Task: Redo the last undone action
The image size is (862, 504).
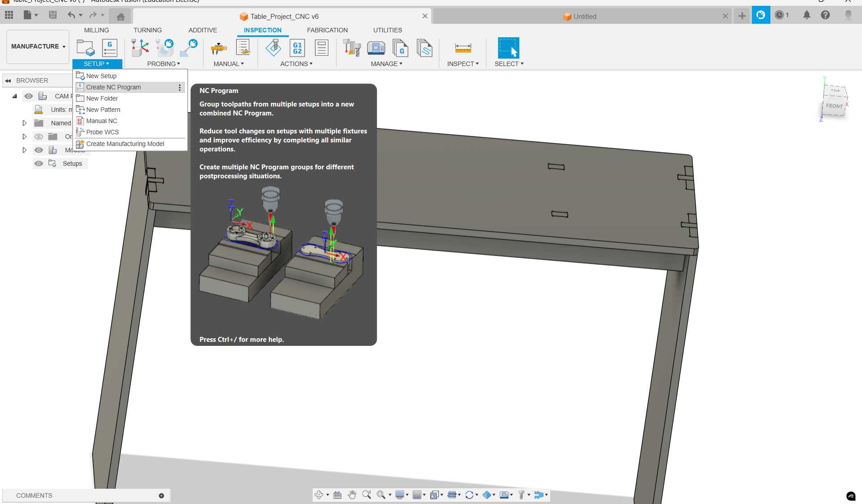Action: (x=93, y=15)
